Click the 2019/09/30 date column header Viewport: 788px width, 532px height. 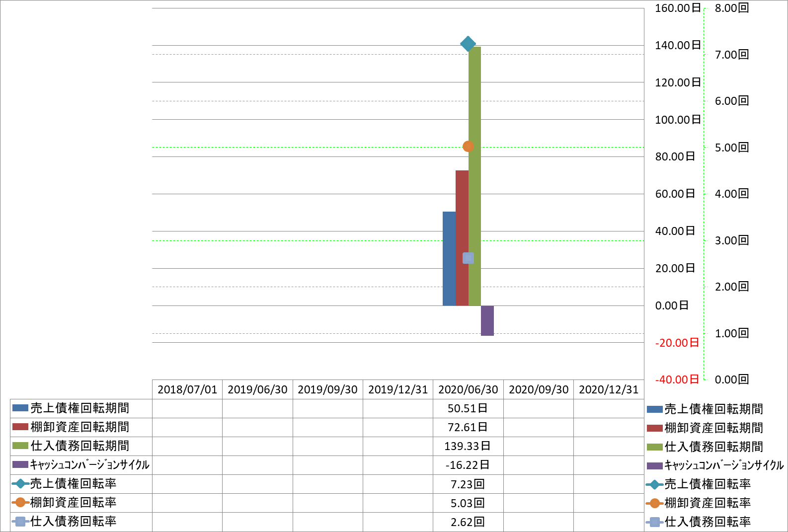pyautogui.click(x=328, y=389)
